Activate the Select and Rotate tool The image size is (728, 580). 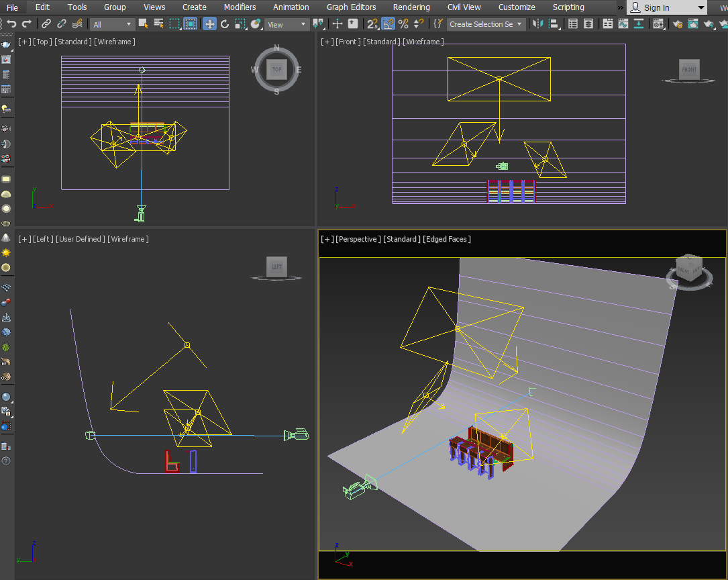225,24
